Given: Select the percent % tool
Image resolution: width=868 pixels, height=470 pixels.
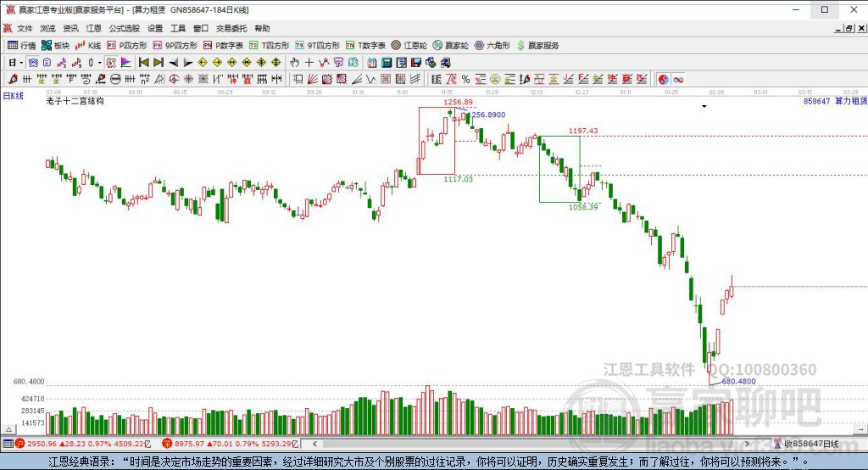Looking at the screenshot, I should click(465, 79).
